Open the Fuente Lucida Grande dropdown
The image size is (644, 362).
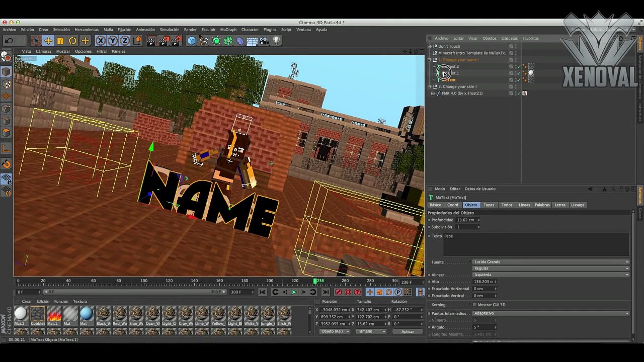point(550,262)
